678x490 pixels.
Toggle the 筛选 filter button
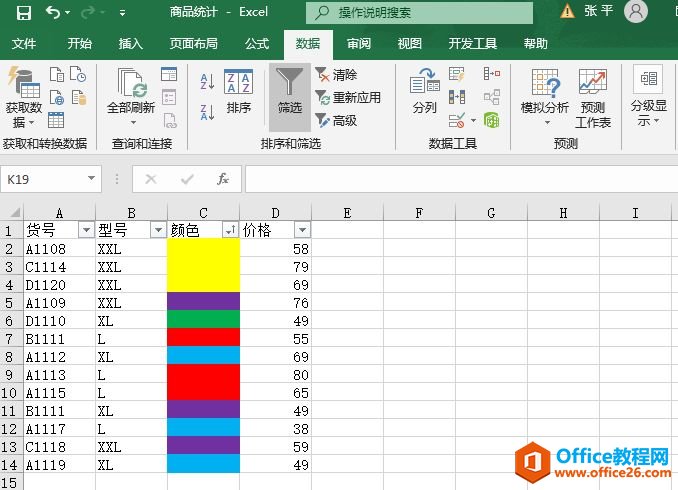(290, 97)
